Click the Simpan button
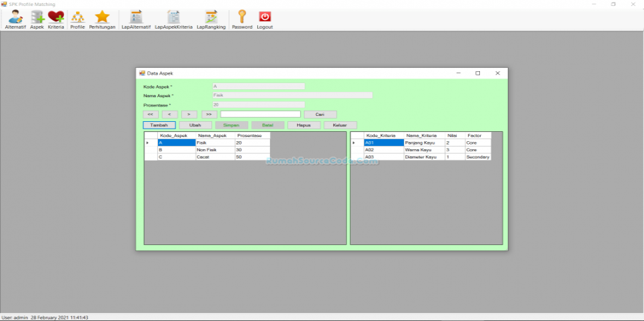Image resolution: width=644 pixels, height=321 pixels. pos(231,125)
